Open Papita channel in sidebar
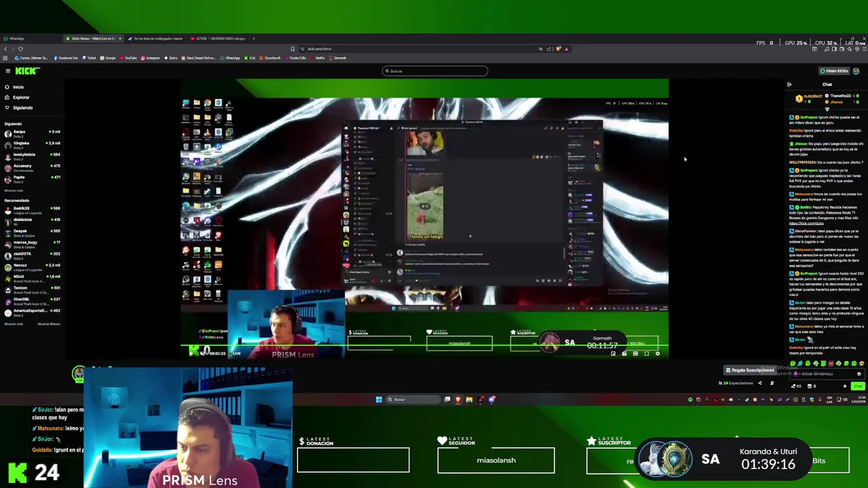868x488 pixels. click(31, 178)
